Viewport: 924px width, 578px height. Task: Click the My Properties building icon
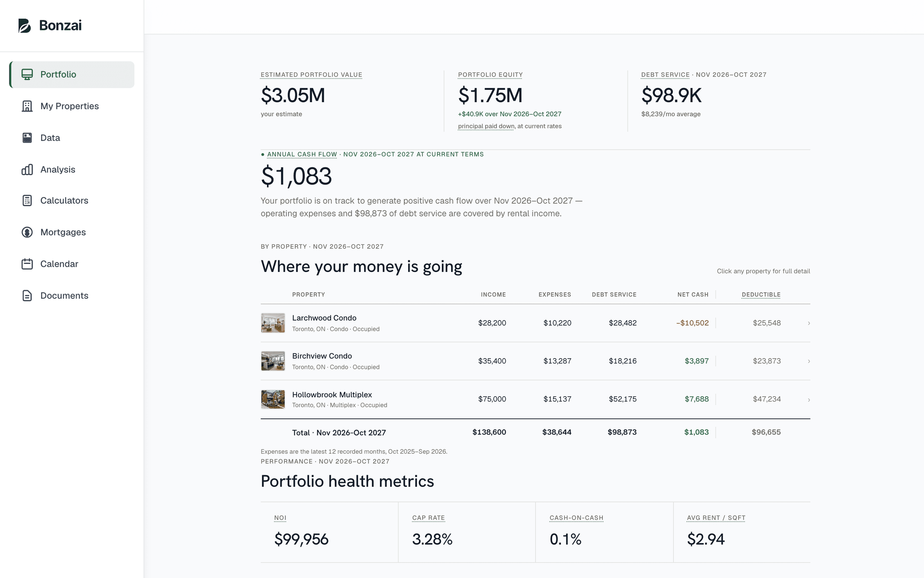pos(27,106)
